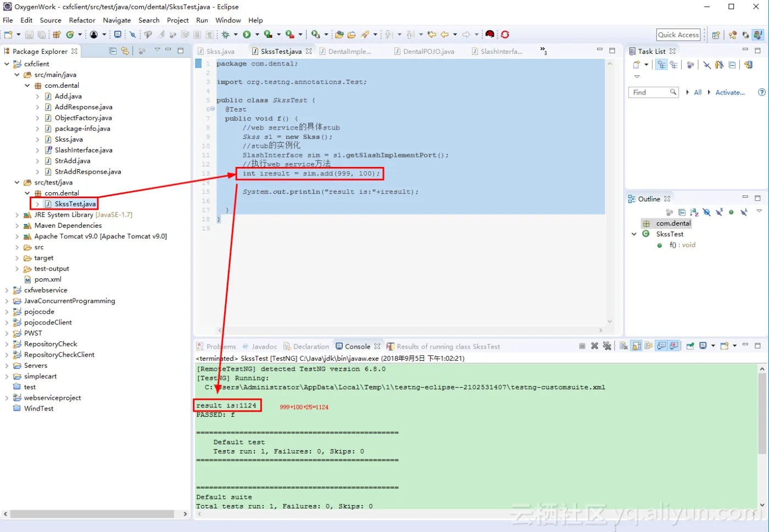This screenshot has height=532, width=769.
Task: Click the Activate... link in Task List
Action: [730, 92]
